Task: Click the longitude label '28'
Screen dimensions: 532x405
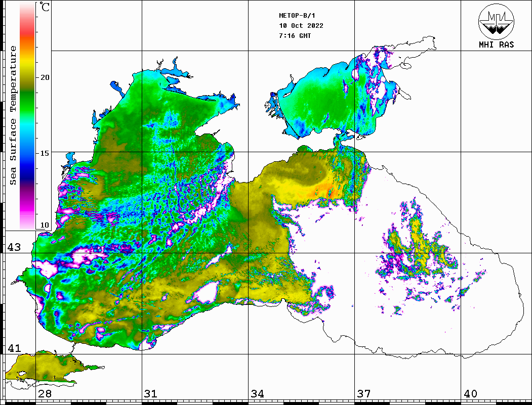Action: [x=45, y=394]
